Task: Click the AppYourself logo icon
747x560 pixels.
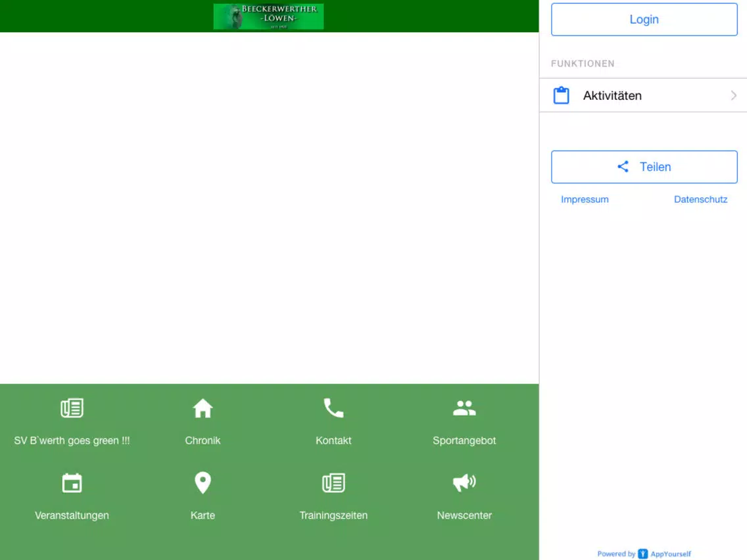Action: click(x=643, y=554)
